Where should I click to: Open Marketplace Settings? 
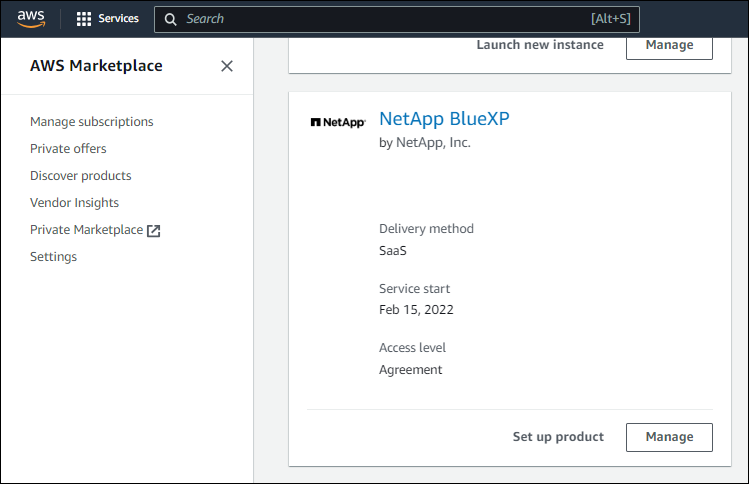(53, 257)
